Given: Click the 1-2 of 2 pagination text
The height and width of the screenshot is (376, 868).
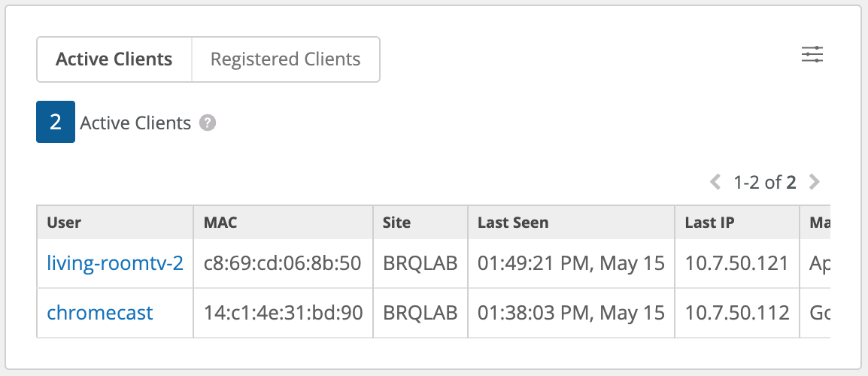Looking at the screenshot, I should (764, 182).
